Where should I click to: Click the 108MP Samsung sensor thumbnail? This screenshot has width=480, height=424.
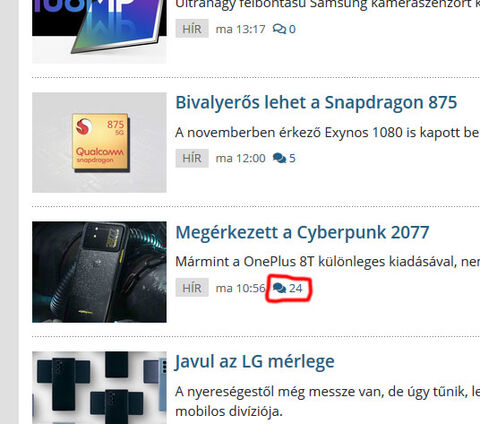[x=99, y=32]
